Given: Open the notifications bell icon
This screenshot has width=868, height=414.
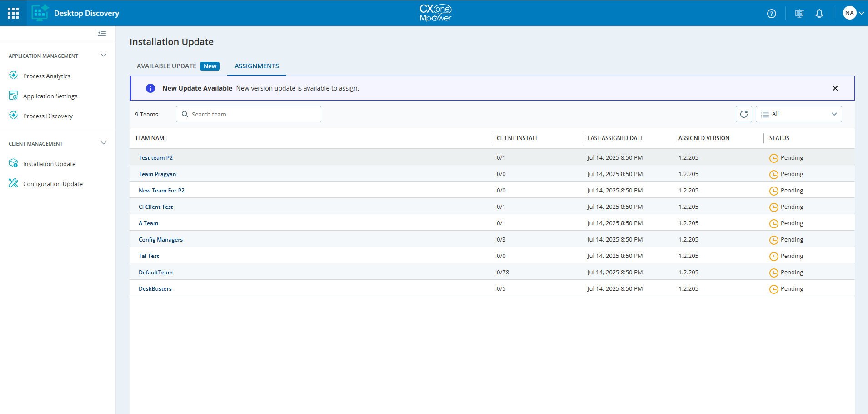Looking at the screenshot, I should tap(819, 14).
